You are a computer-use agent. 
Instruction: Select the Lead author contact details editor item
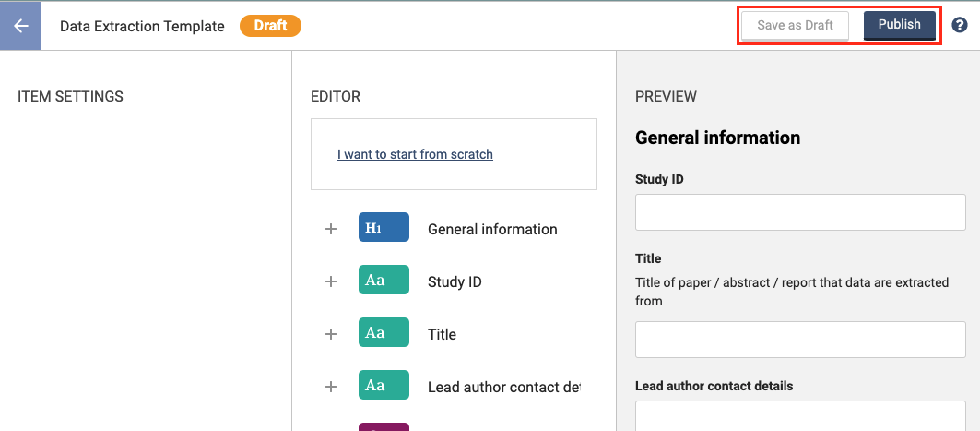503,387
